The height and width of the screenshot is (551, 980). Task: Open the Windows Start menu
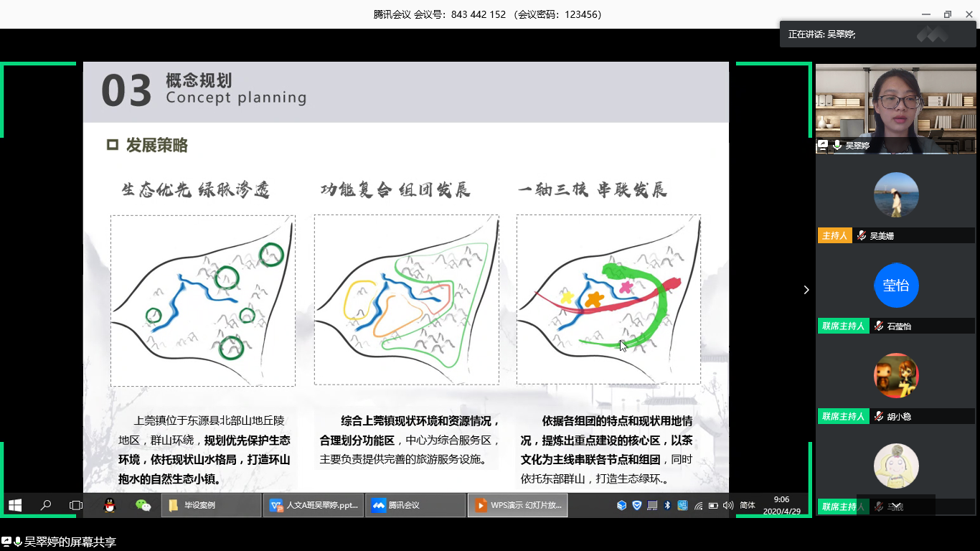click(14, 505)
